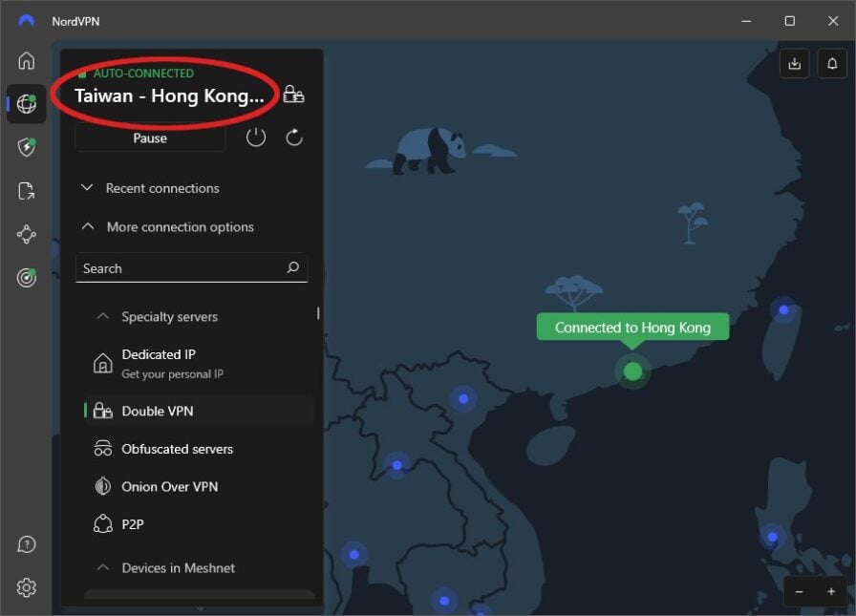Open notifications with the bell icon
Screen dimensions: 856x616
point(831,63)
